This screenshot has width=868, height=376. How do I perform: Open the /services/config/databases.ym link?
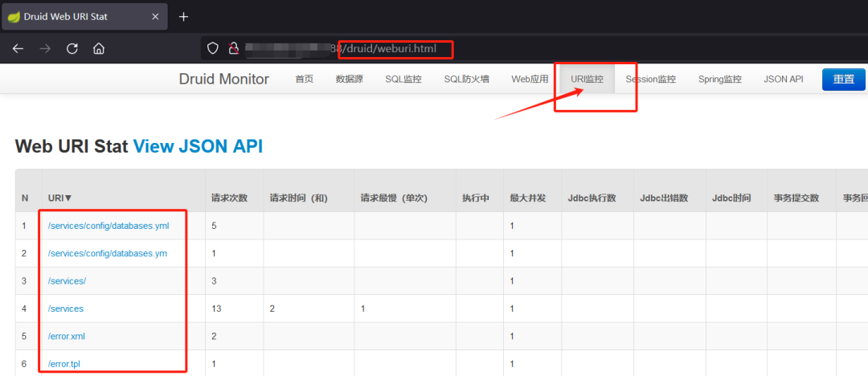(108, 254)
